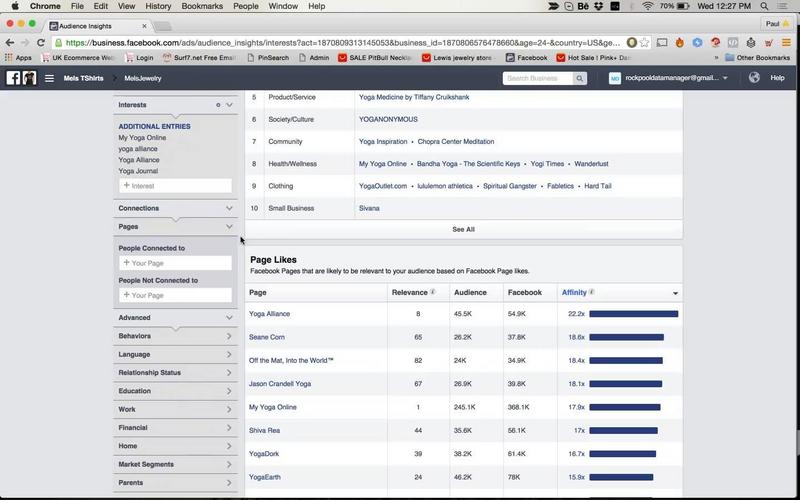Expand the Education filter
This screenshot has width=800, height=500.
point(176,391)
